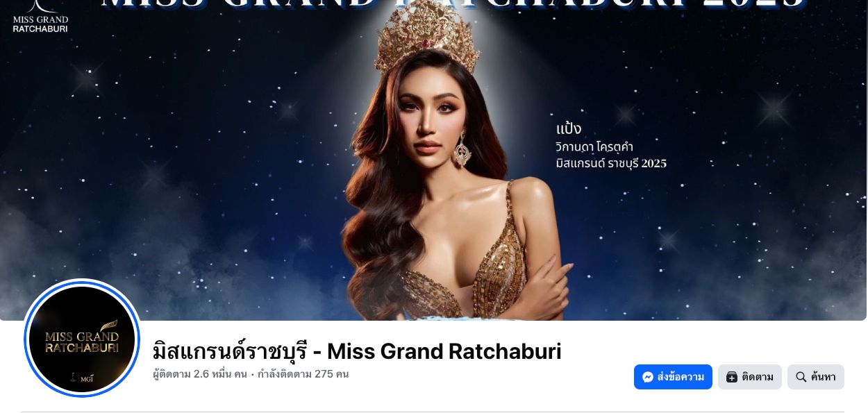
Task: Click the MGI emblem in profile picture
Action: 82,378
